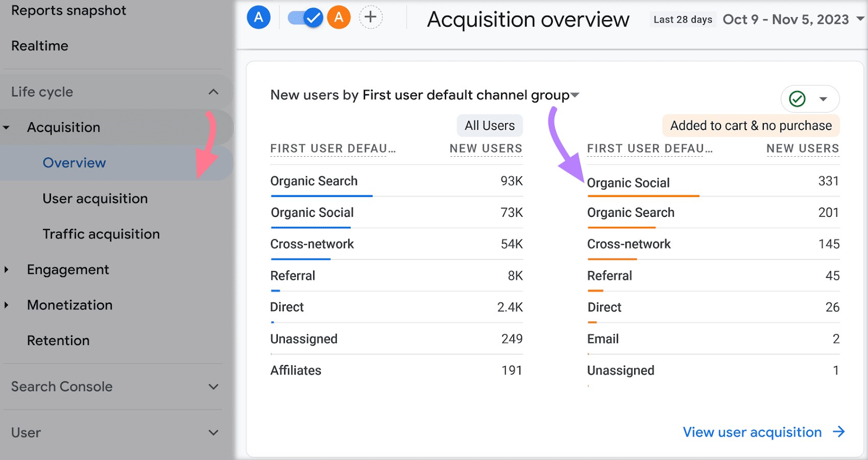Click the arrow icon beside View user acquisition
Screen dimensions: 868x460
coord(839,432)
